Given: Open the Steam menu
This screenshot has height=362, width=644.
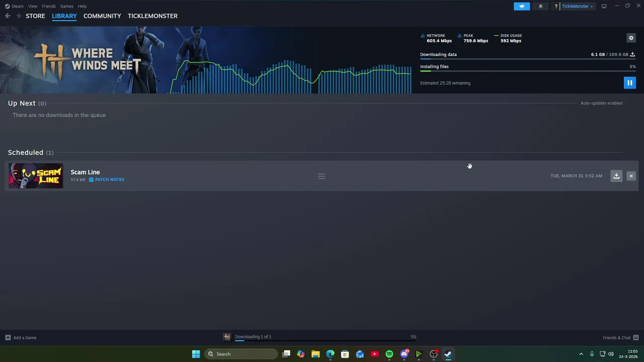Looking at the screenshot, I should click(x=14, y=6).
